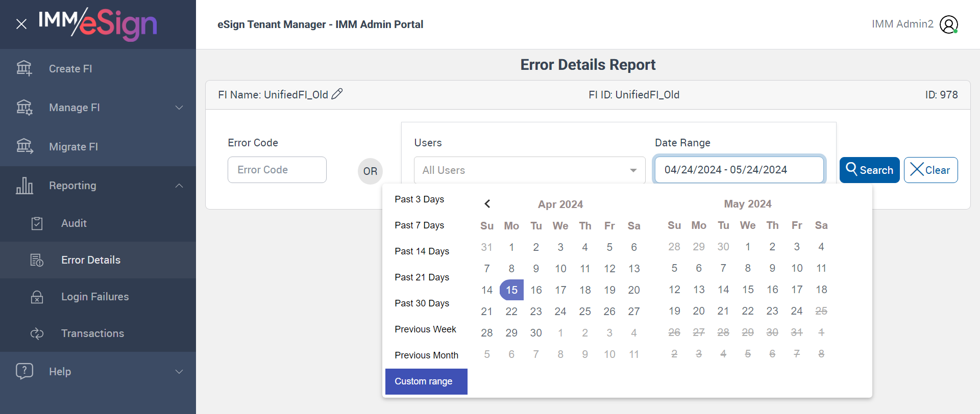Open Error Details report in sidebar
This screenshot has height=414, width=980.
pos(91,260)
